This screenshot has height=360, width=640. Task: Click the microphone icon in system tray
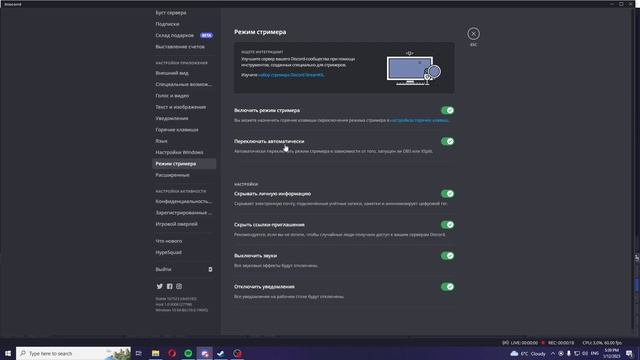(569, 353)
